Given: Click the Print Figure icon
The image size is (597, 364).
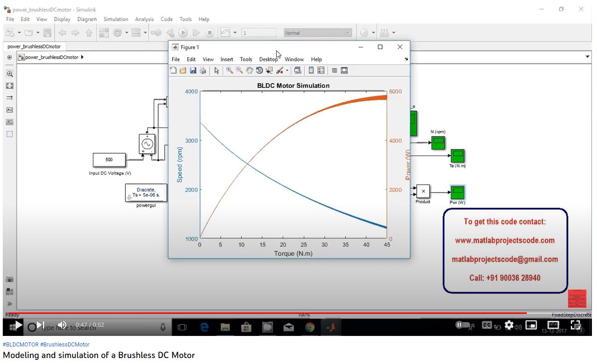Looking at the screenshot, I should pos(203,70).
